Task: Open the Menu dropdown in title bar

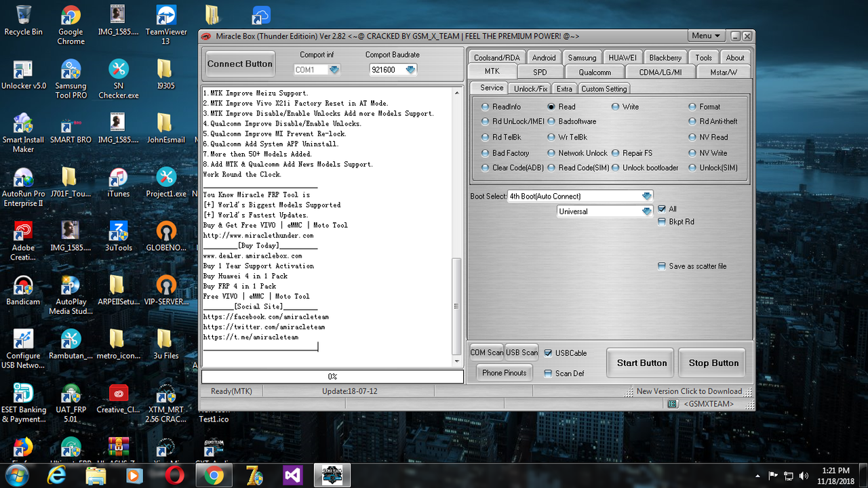Action: (x=706, y=36)
